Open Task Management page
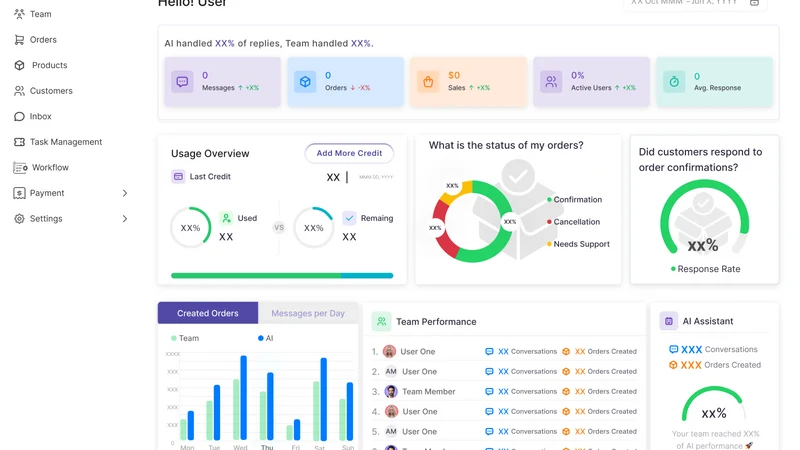 (x=66, y=142)
